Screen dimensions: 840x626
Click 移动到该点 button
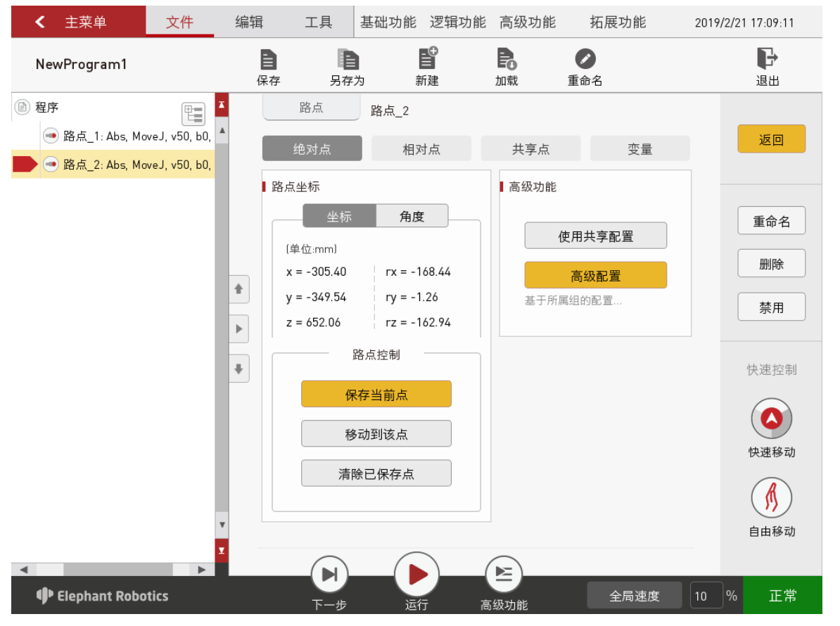pyautogui.click(x=376, y=434)
